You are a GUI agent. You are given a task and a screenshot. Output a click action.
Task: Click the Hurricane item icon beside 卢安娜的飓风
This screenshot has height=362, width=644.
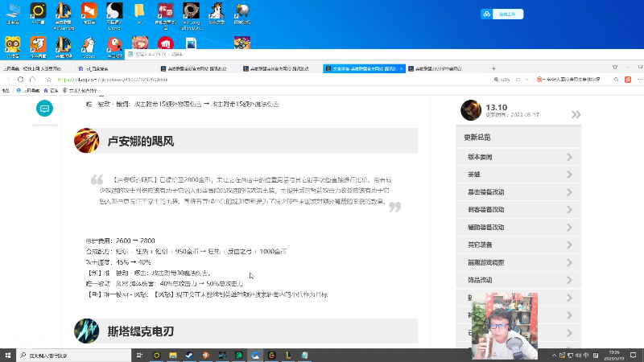(x=86, y=140)
